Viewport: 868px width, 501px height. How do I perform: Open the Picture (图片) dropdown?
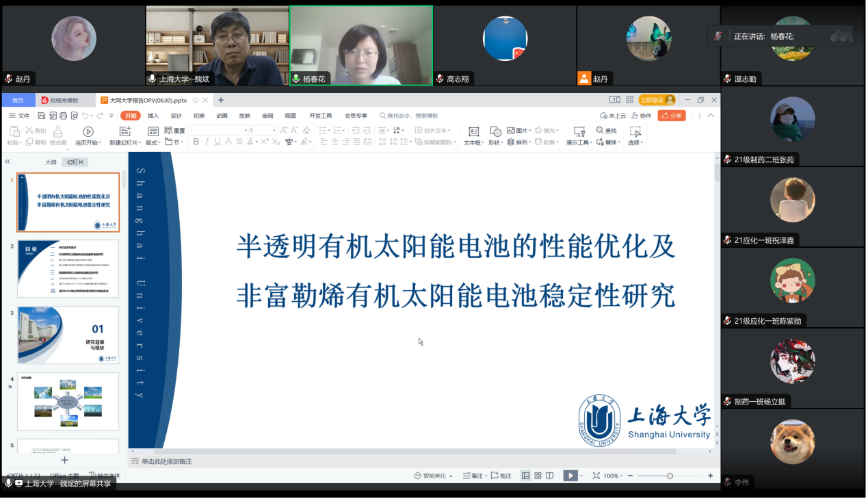click(520, 130)
